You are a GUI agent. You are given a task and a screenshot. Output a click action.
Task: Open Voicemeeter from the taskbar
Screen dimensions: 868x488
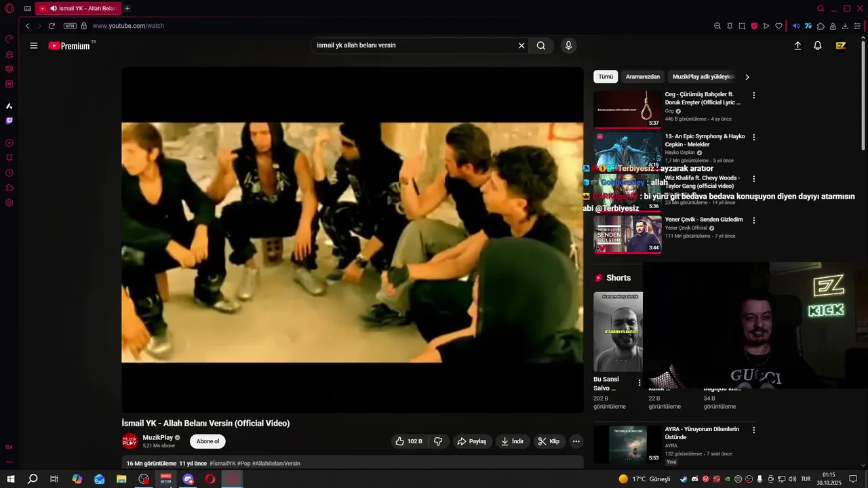(x=166, y=479)
